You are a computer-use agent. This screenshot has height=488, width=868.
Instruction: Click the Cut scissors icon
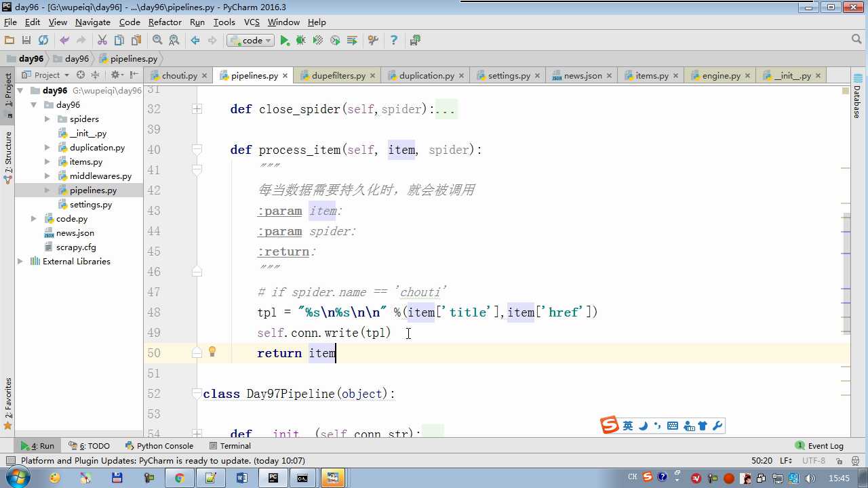tap(102, 41)
